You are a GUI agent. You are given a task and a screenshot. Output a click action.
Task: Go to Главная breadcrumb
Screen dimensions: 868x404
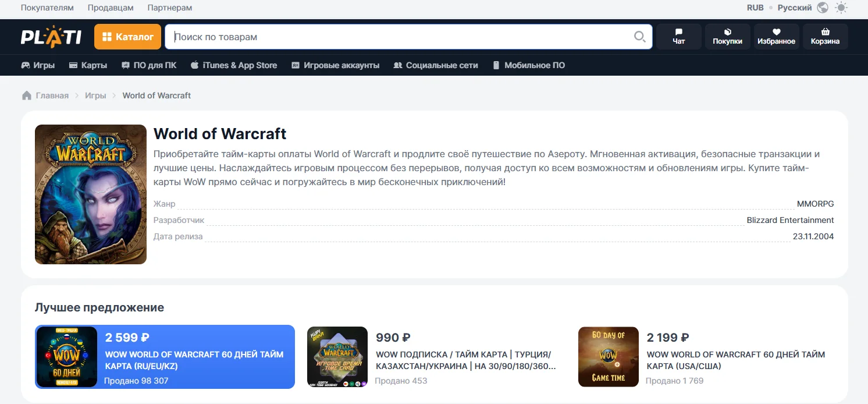[x=52, y=95]
